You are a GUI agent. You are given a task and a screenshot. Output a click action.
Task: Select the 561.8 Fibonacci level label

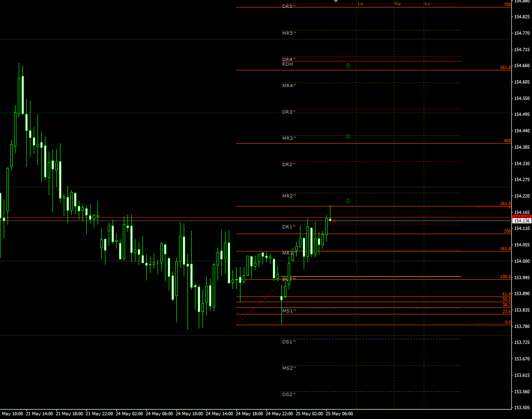[x=505, y=68]
